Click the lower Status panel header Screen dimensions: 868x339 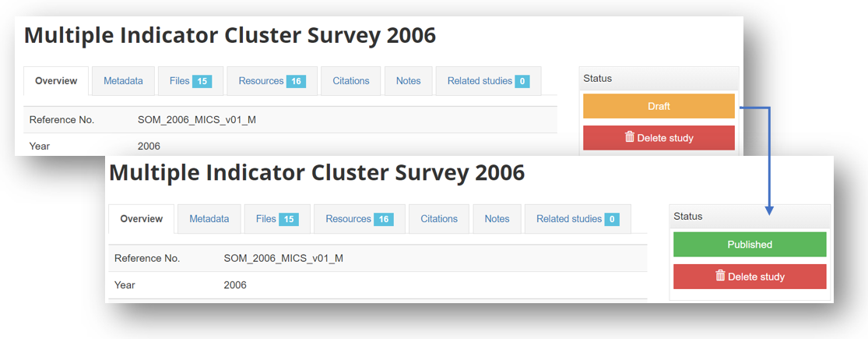point(750,217)
